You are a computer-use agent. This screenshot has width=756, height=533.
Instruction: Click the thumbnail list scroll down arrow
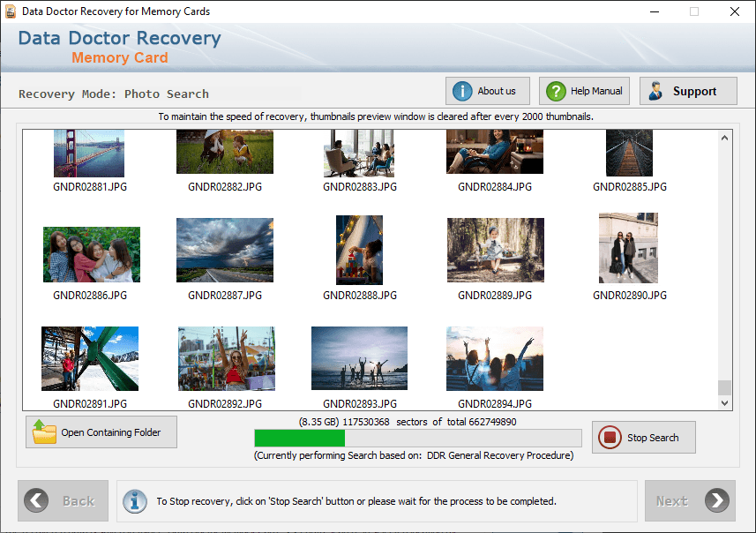coord(724,403)
